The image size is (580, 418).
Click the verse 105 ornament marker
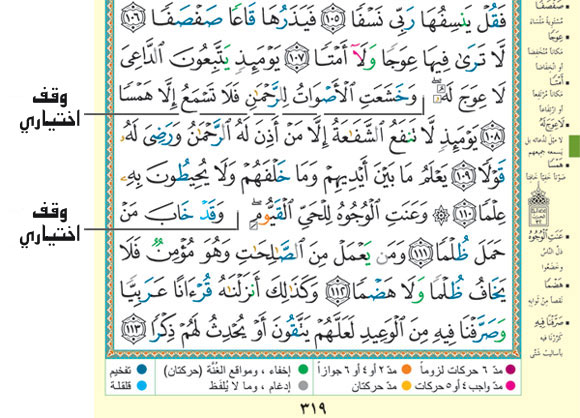[333, 17]
